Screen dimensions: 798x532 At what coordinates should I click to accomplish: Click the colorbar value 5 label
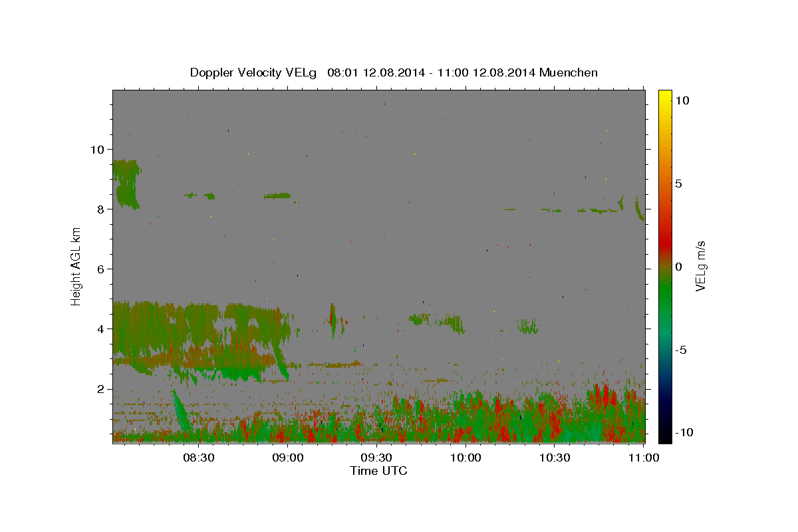678,183
